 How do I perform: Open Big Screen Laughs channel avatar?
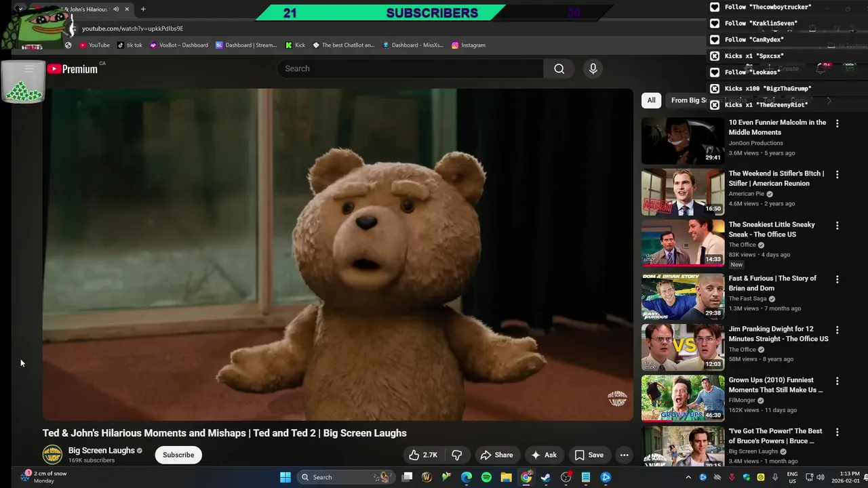click(x=52, y=455)
